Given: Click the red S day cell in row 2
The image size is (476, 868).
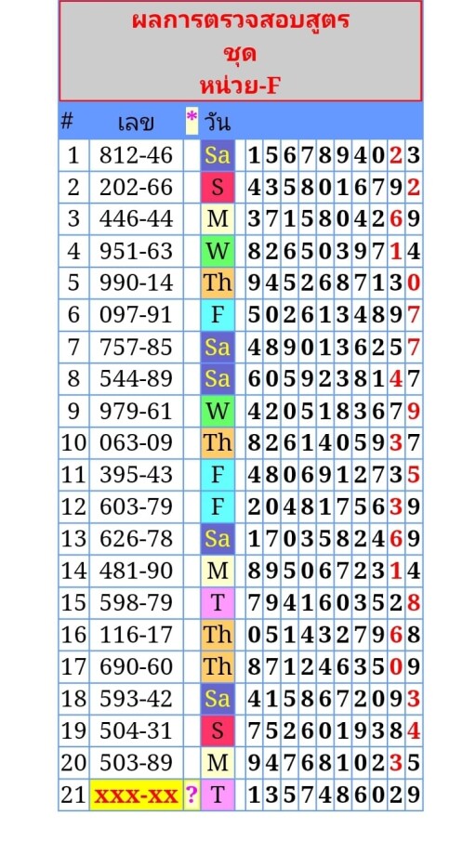Looking at the screenshot, I should (x=217, y=187).
